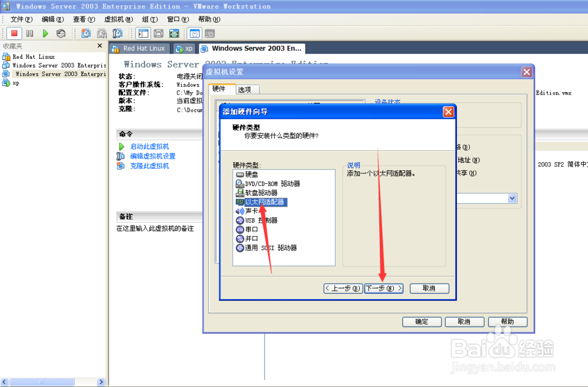588x387 pixels.
Task: Click 帮助 in virtual machine settings
Action: tap(508, 322)
